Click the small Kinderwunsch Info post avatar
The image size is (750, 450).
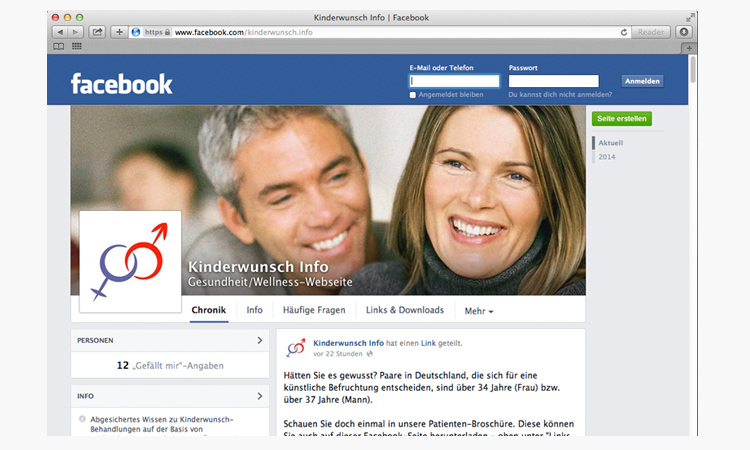296,348
